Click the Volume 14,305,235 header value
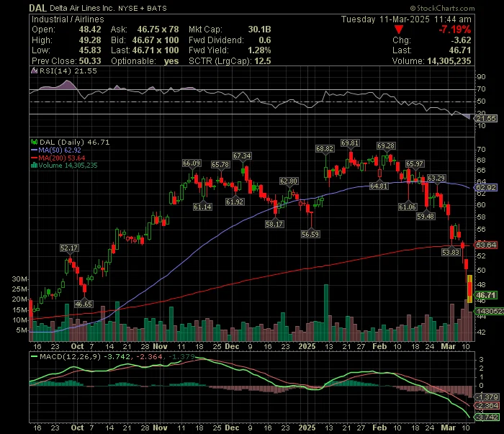Screen dimensions: 504x434 click(x=449, y=60)
